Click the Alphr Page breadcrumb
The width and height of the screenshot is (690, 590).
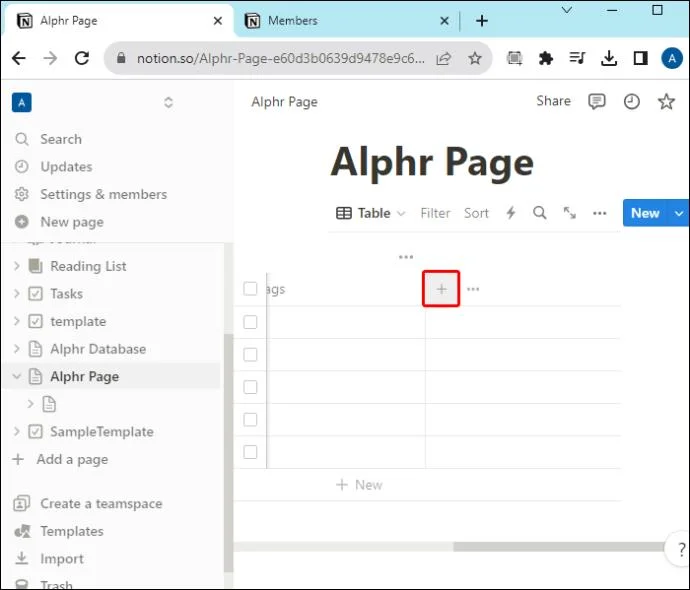(x=284, y=102)
